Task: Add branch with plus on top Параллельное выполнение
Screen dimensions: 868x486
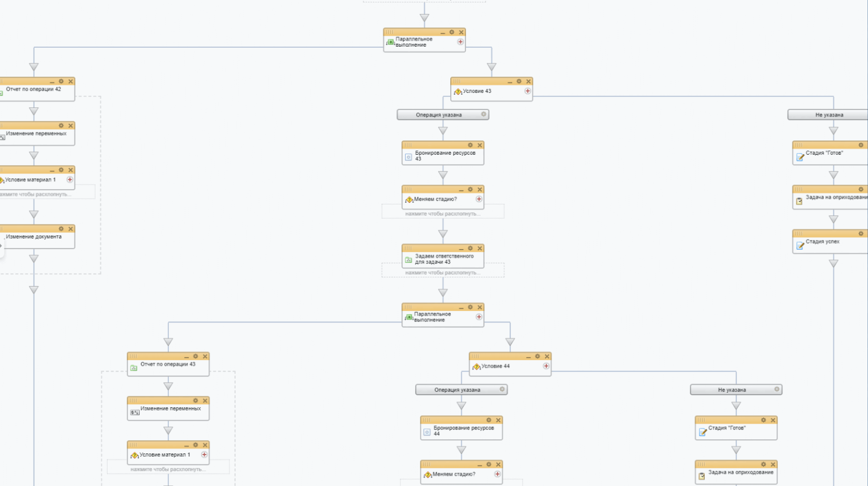Action: [460, 42]
